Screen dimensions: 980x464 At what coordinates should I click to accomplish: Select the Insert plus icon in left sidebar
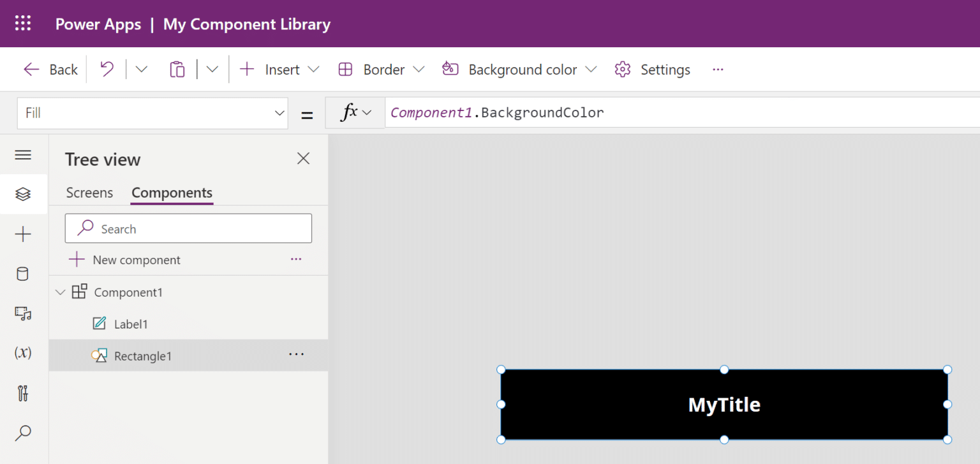[x=23, y=234]
